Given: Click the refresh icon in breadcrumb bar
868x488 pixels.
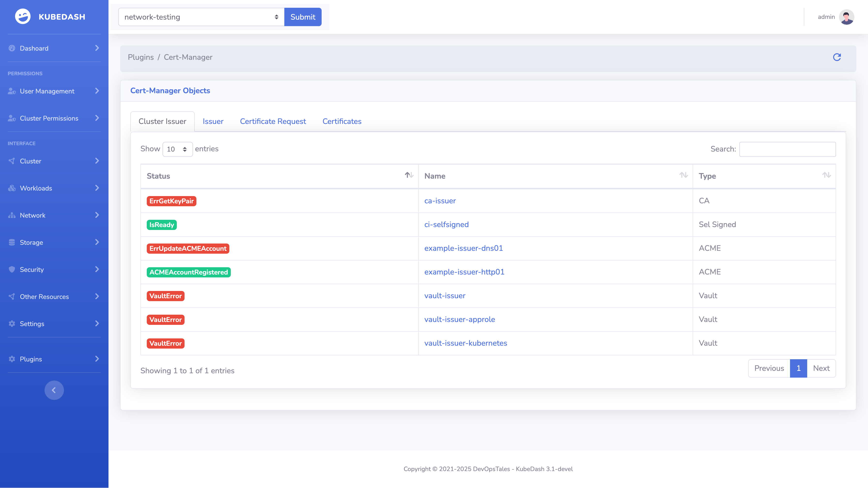Looking at the screenshot, I should pyautogui.click(x=837, y=57).
